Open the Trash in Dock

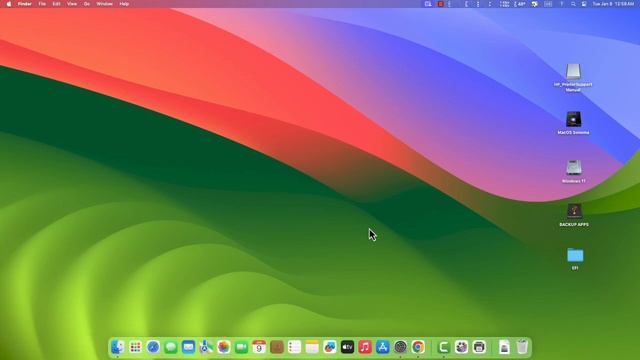522,347
